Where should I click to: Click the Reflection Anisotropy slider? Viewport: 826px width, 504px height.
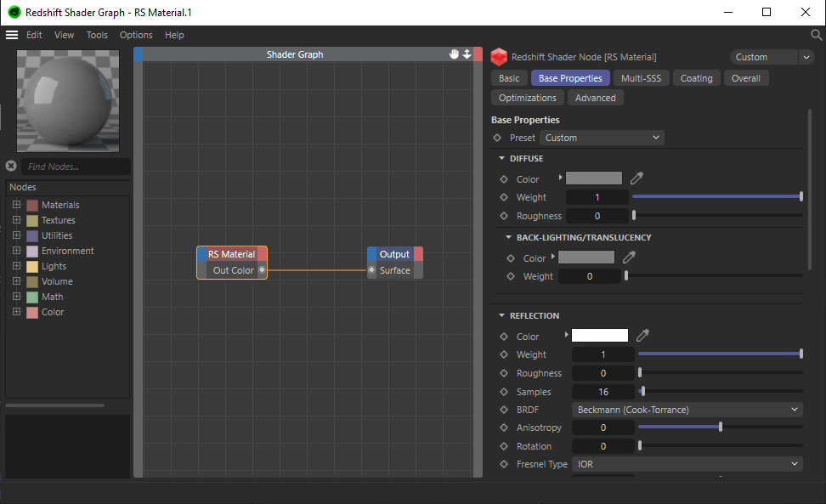tap(720, 428)
